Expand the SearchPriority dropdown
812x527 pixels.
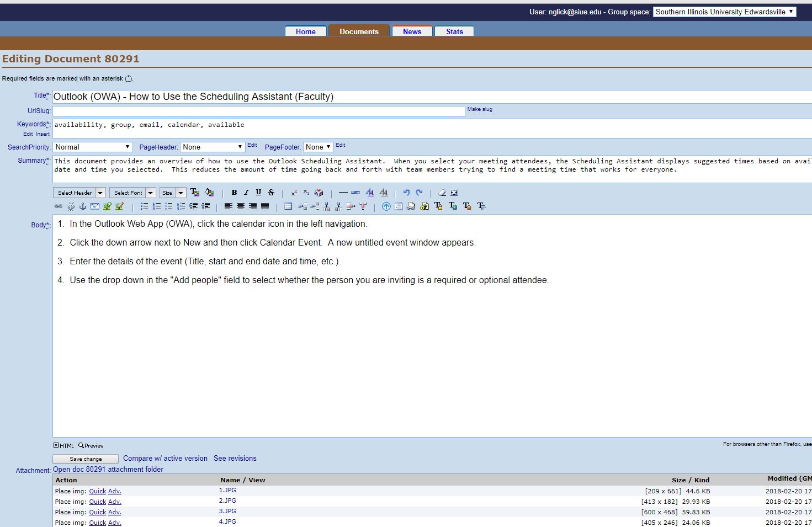point(93,147)
